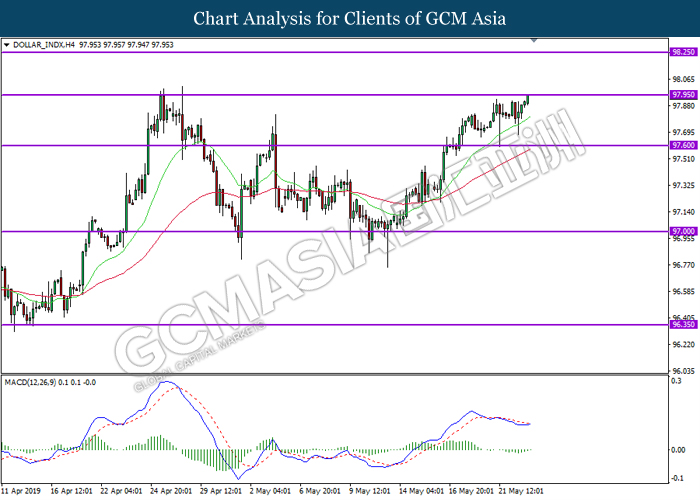Image resolution: width=700 pixels, height=500 pixels.
Task: Click the 96.585 price axis value
Action: 683,292
